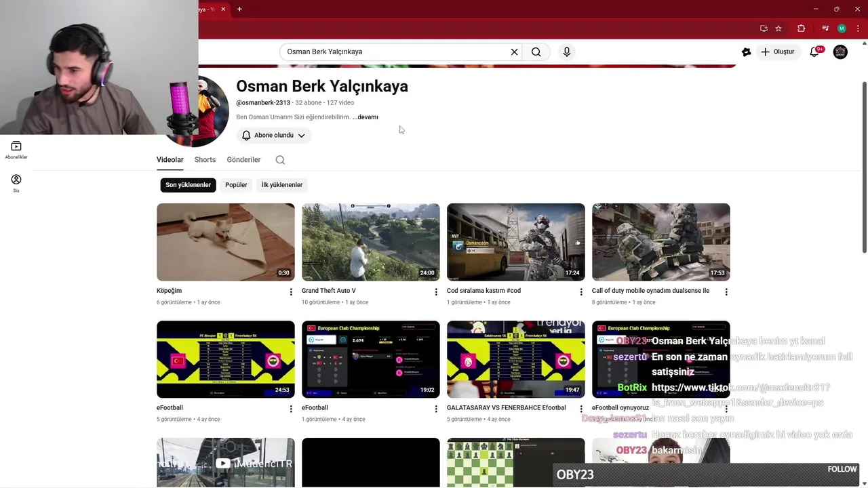
Task: Open three-dot menu for GALATASARAY VS FENERBAHCE
Action: pos(581,409)
